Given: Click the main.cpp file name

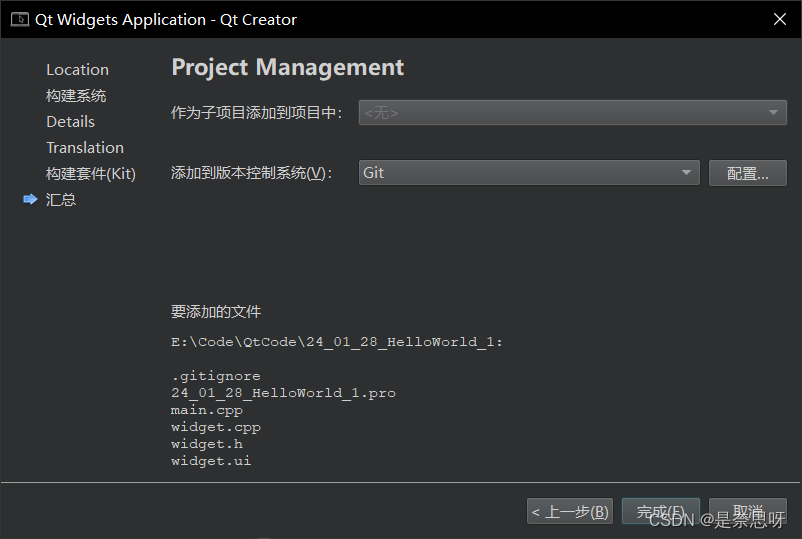Looking at the screenshot, I should (207, 410).
